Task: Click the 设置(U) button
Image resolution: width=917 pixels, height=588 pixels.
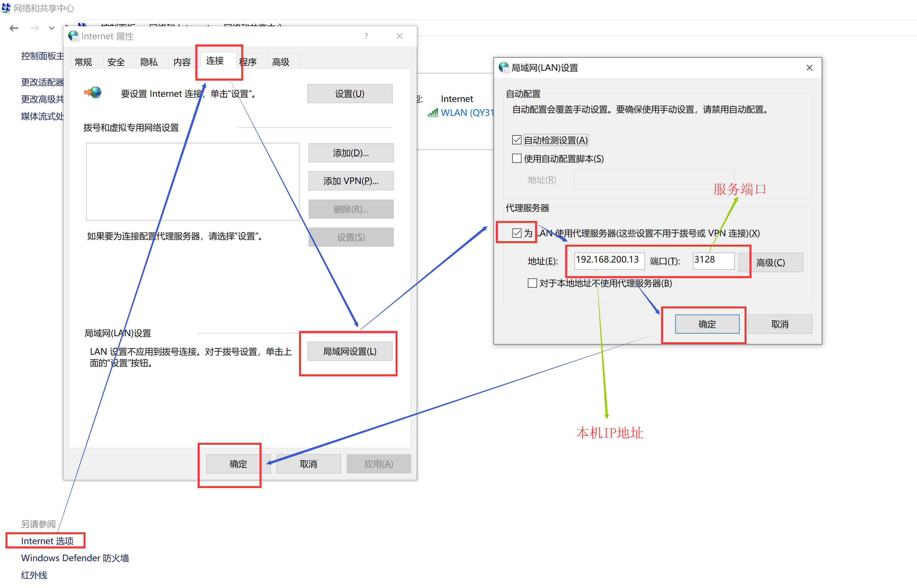Action: click(x=350, y=94)
